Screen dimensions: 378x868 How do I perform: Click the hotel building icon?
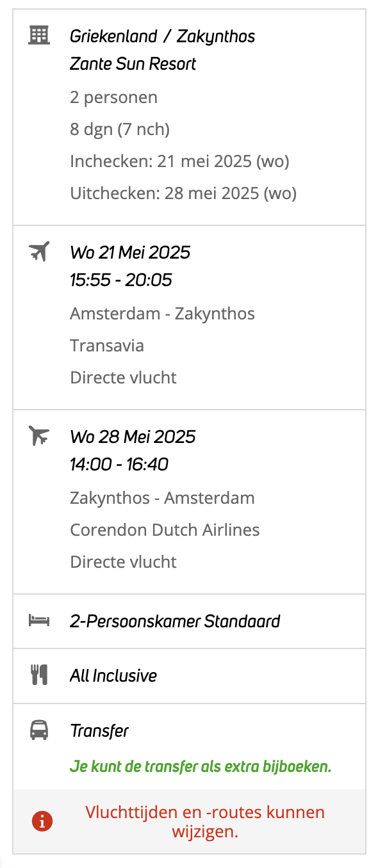point(39,35)
